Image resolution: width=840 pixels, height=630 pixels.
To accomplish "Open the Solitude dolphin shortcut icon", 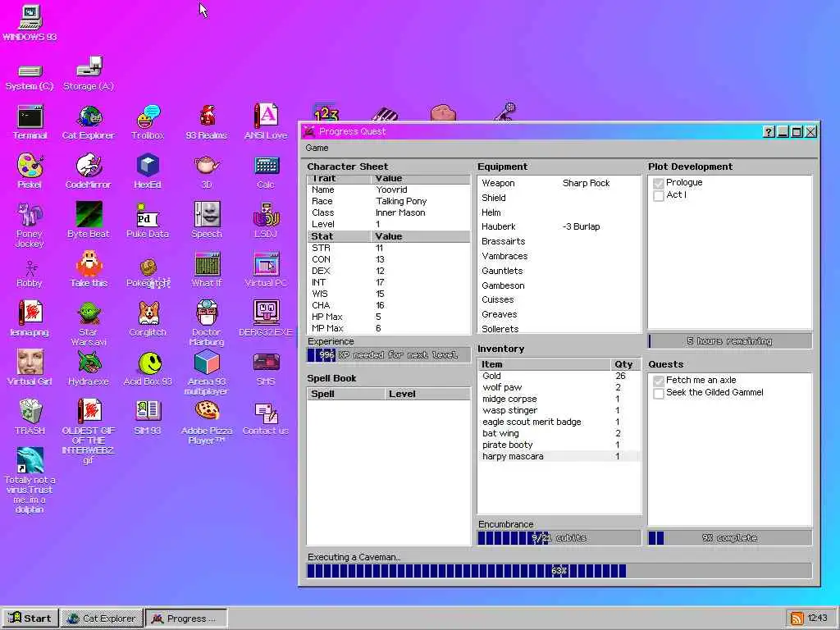I will pos(30,480).
